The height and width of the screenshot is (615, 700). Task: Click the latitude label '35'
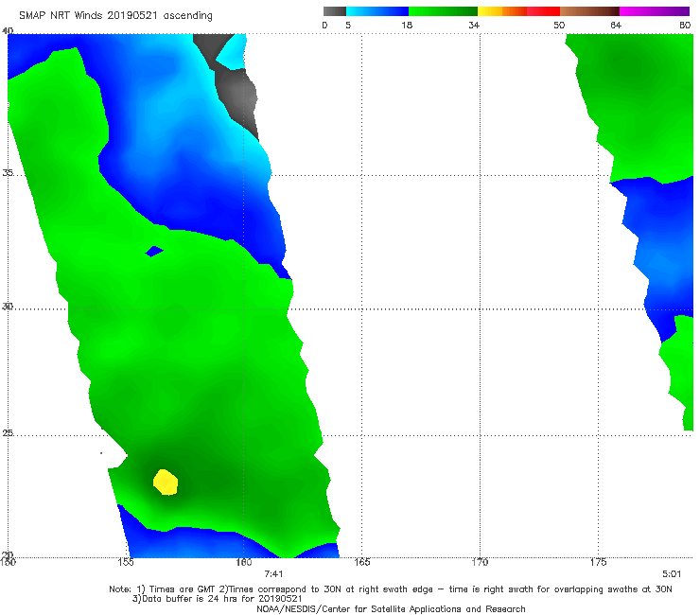tap(8, 173)
